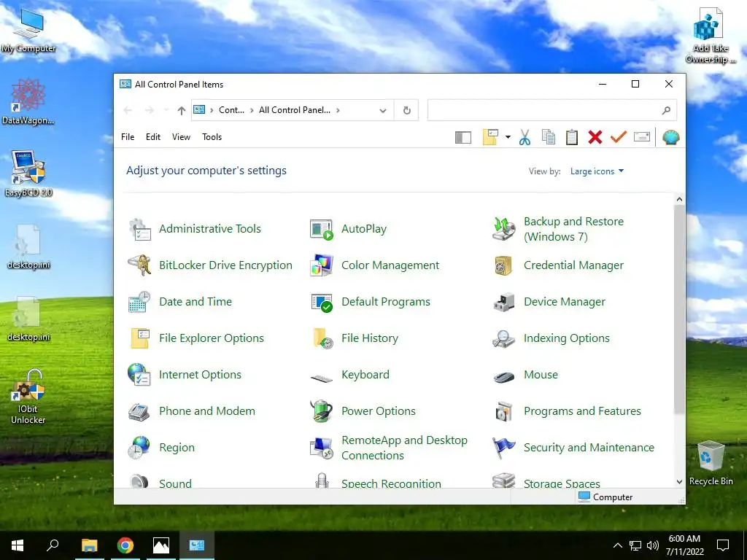Open the Windows Start menu
747x560 pixels.
point(18,545)
